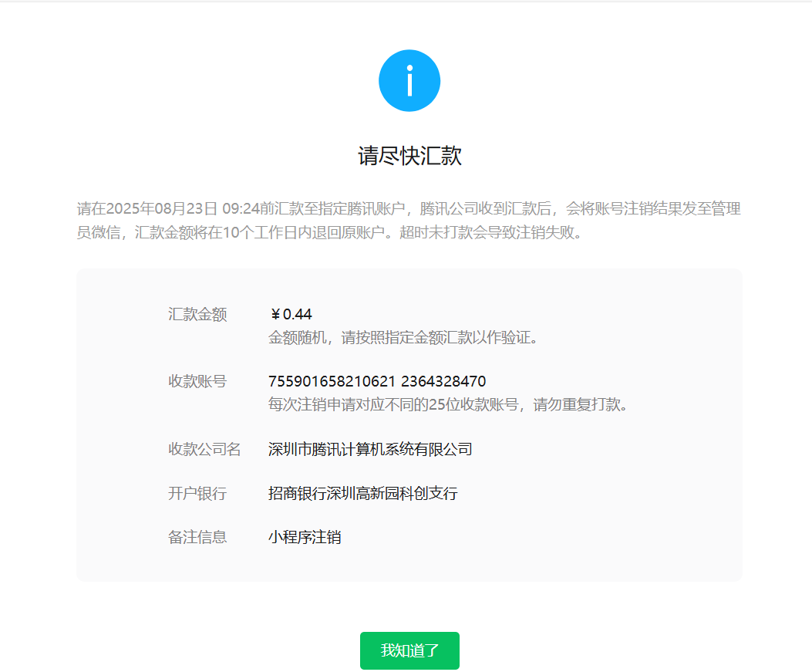Click the green 我知道了 button
812x672 pixels.
pos(409,650)
